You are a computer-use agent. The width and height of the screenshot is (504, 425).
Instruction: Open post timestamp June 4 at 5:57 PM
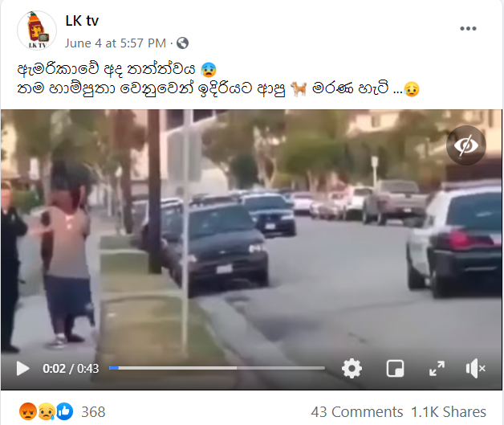click(x=116, y=43)
